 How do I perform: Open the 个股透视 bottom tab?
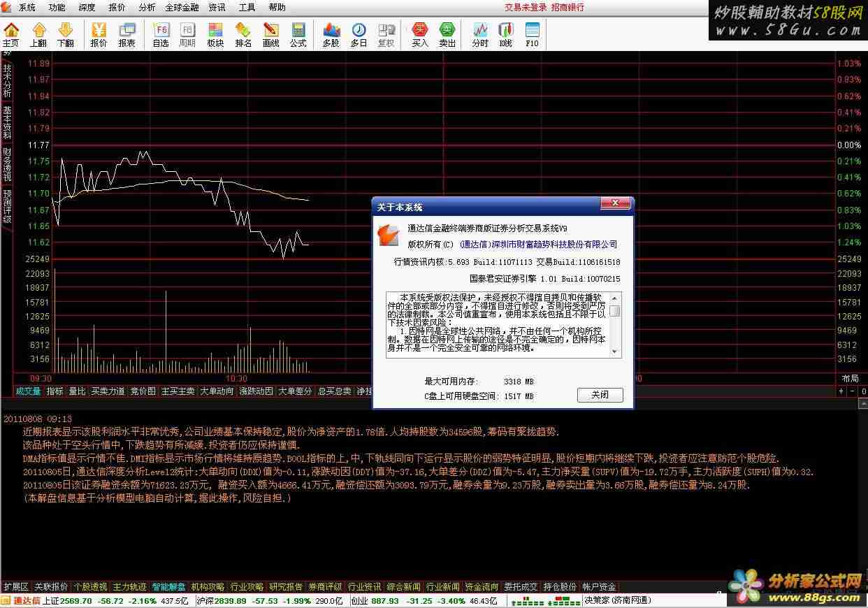[91, 587]
